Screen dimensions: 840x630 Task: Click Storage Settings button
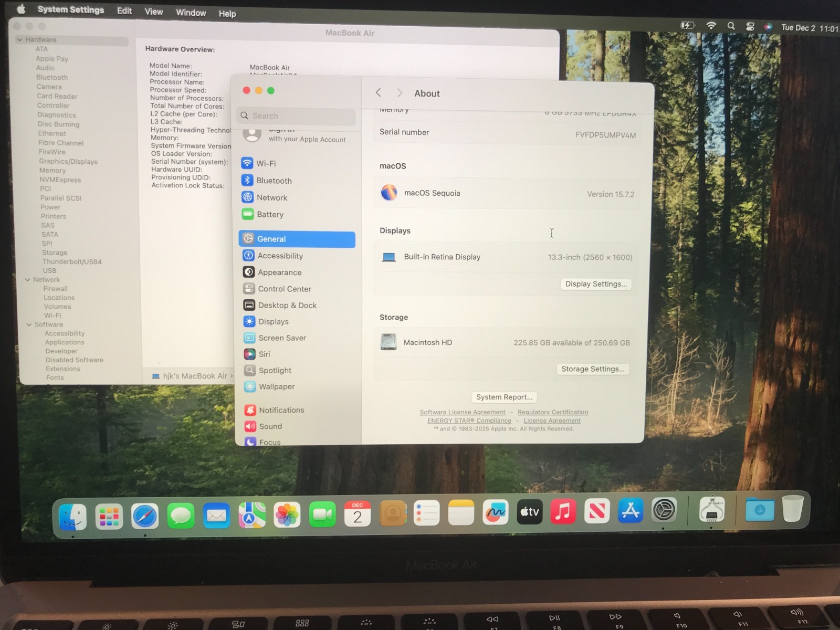(593, 369)
